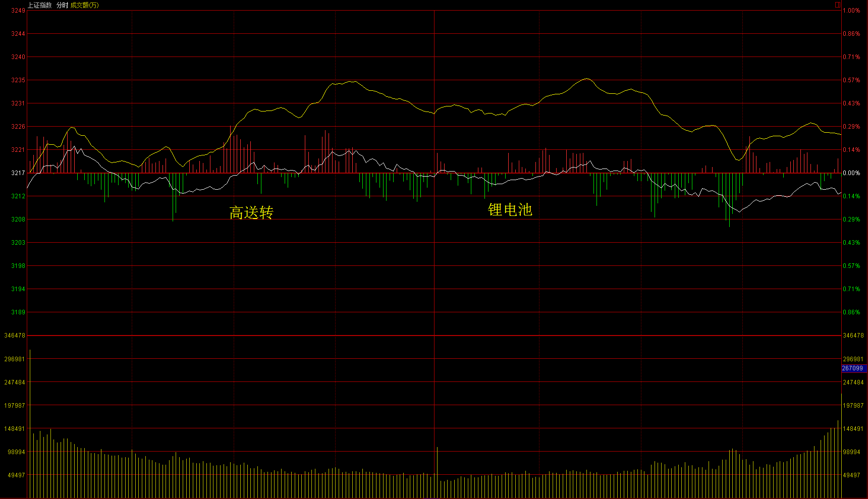Click the 3249 top price axis label

(x=18, y=11)
